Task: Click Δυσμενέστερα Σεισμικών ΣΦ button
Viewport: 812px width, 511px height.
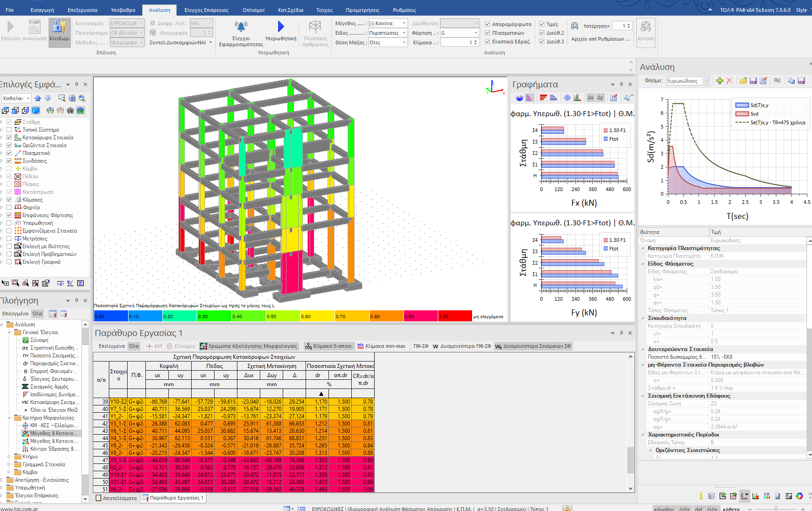Action: [x=533, y=346]
